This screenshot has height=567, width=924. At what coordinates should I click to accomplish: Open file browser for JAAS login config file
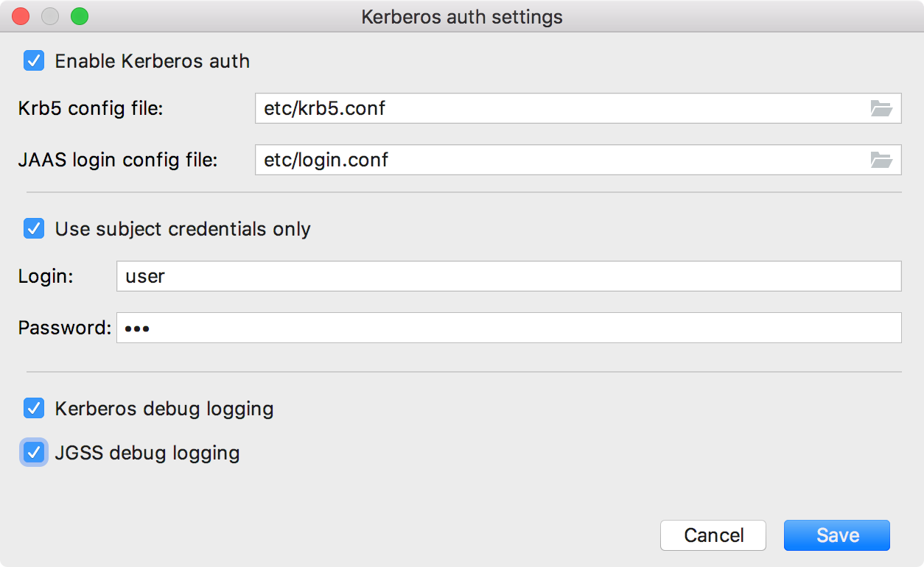click(883, 160)
